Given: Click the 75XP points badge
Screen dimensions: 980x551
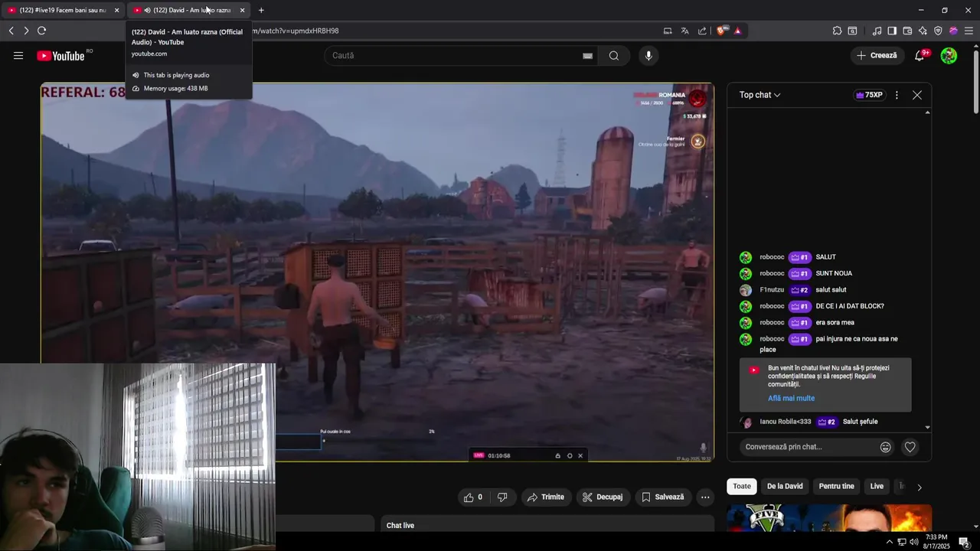Looking at the screenshot, I should 869,95.
